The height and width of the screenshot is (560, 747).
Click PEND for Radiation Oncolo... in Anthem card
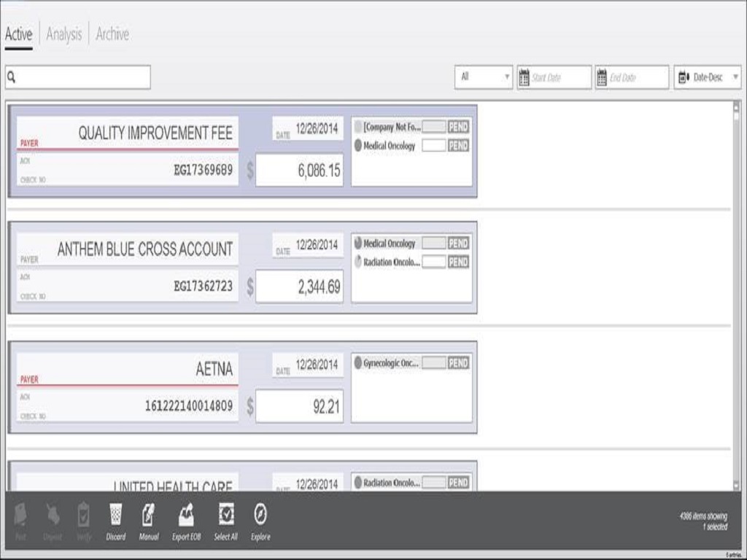458,262
